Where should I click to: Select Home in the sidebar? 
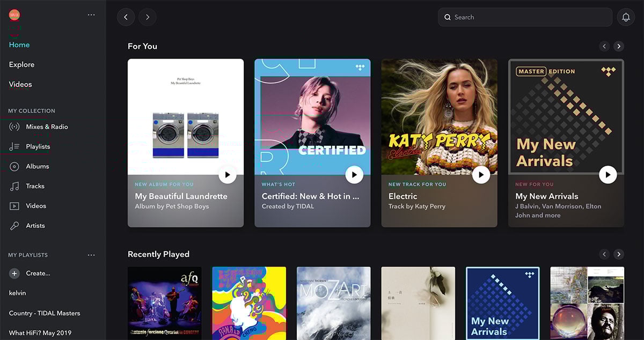coord(19,45)
